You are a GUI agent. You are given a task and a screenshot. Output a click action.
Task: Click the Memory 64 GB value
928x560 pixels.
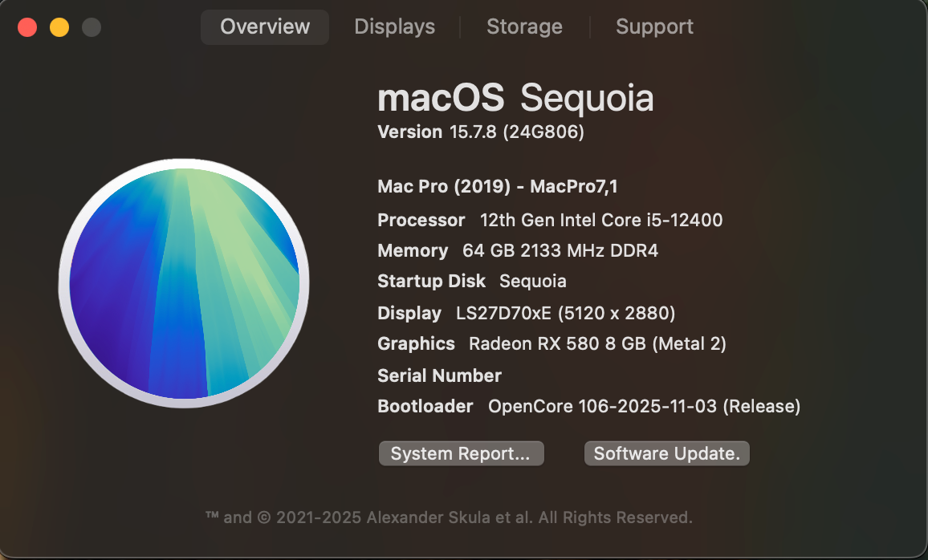[x=560, y=251]
